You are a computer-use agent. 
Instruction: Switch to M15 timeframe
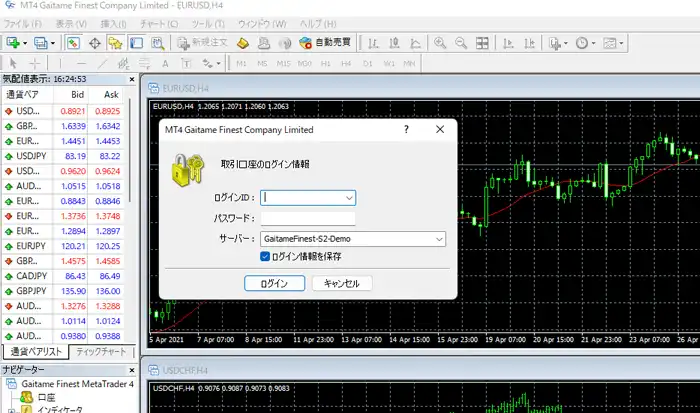(x=283, y=63)
